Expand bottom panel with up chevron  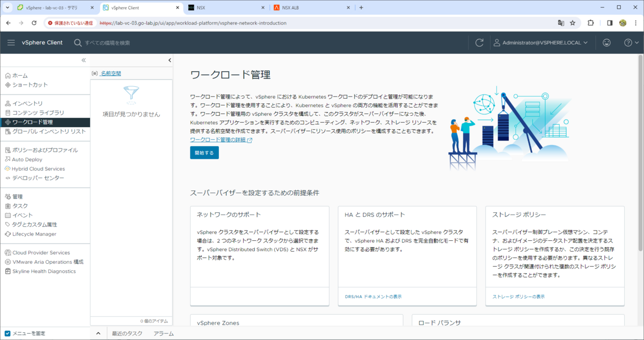tap(98, 334)
